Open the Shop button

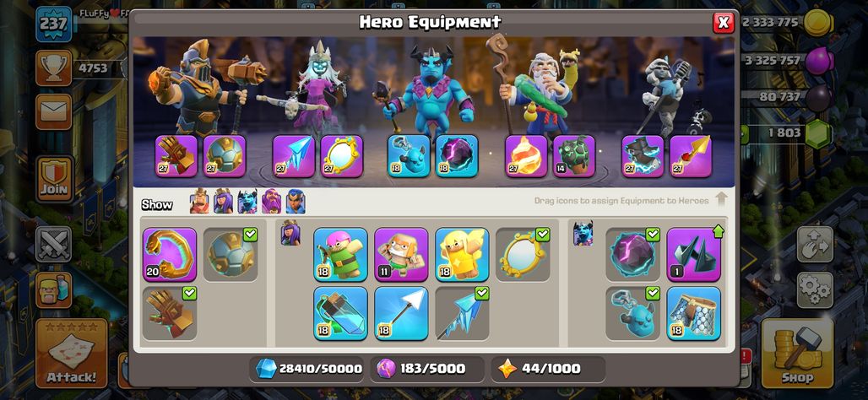(x=797, y=353)
